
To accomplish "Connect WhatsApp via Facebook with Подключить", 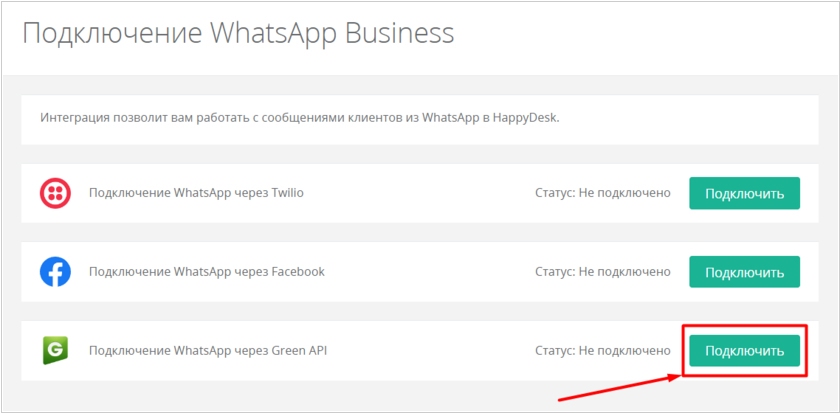I will 744,272.
